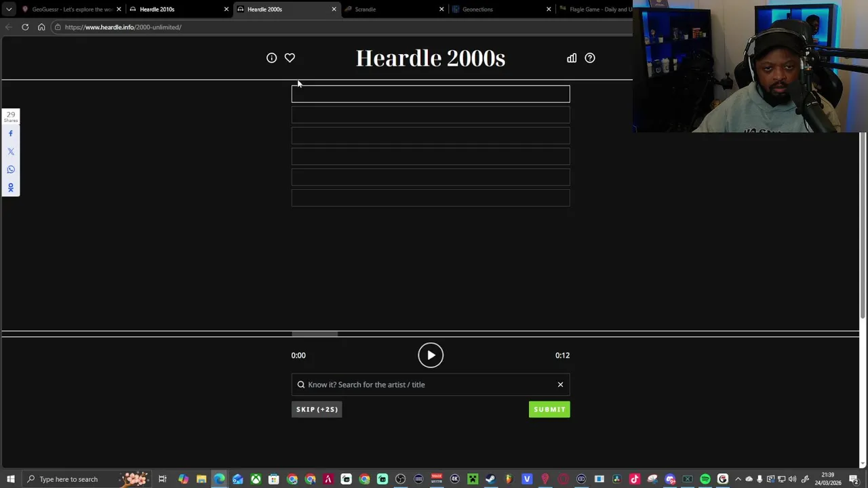
Task: Open File Explorer from the taskbar
Action: click(201, 479)
